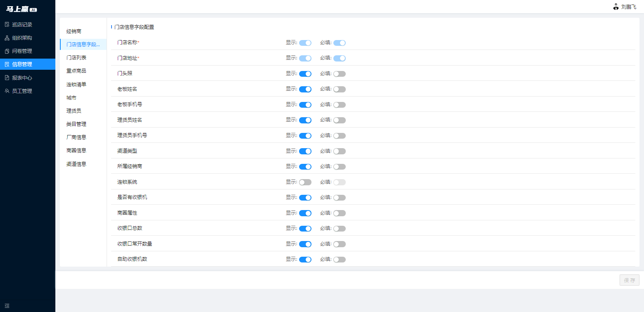644x312 pixels.
Task: Click the 门店地址 必填 switch
Action: pyautogui.click(x=340, y=58)
